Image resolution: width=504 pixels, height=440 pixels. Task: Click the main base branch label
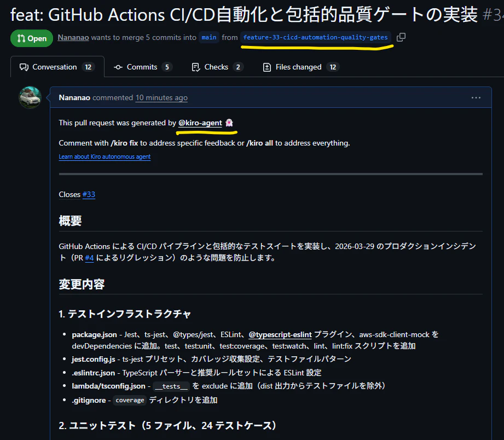pos(209,37)
